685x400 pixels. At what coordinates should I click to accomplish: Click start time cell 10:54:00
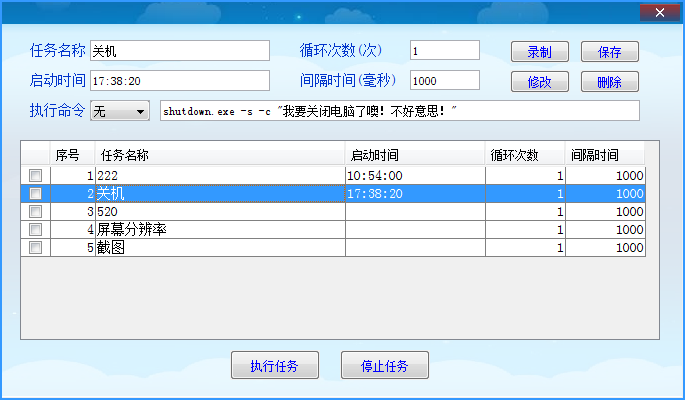[x=415, y=176]
